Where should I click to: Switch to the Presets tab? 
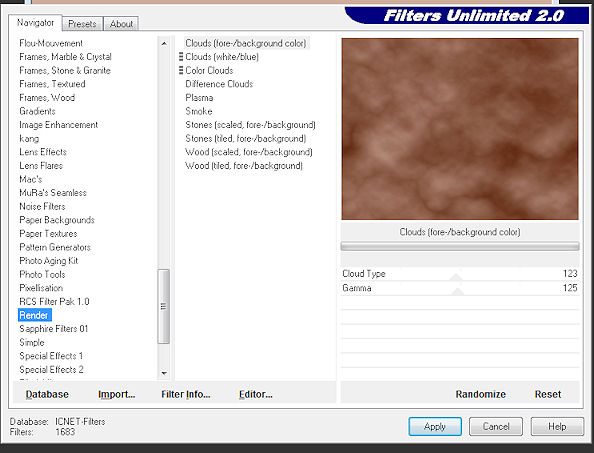[x=82, y=24]
